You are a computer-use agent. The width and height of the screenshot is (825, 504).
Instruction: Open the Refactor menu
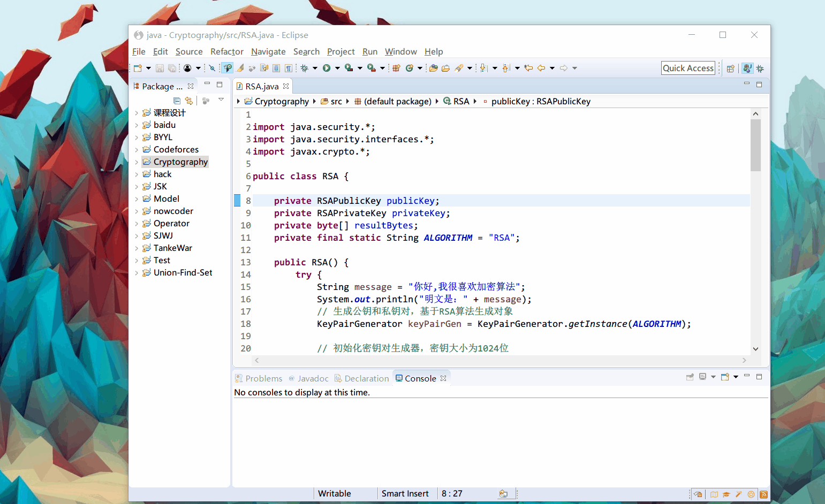[x=226, y=51]
